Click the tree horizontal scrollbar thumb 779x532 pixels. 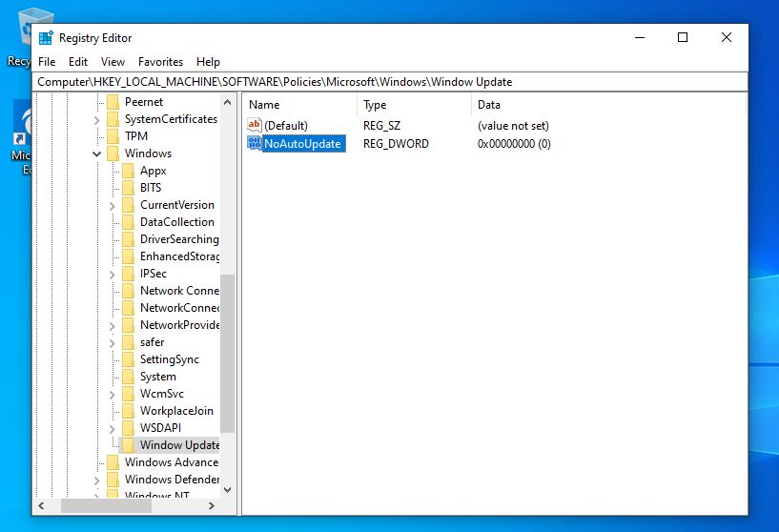106,505
